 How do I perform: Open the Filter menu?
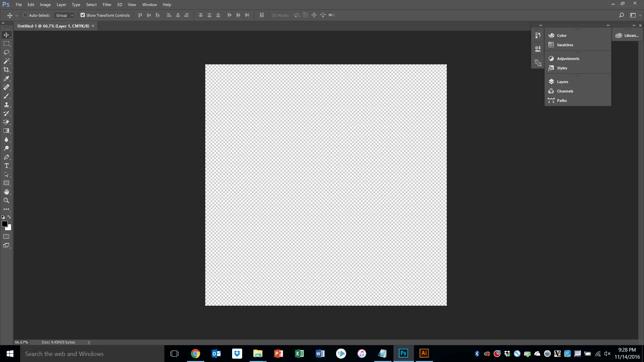[107, 5]
